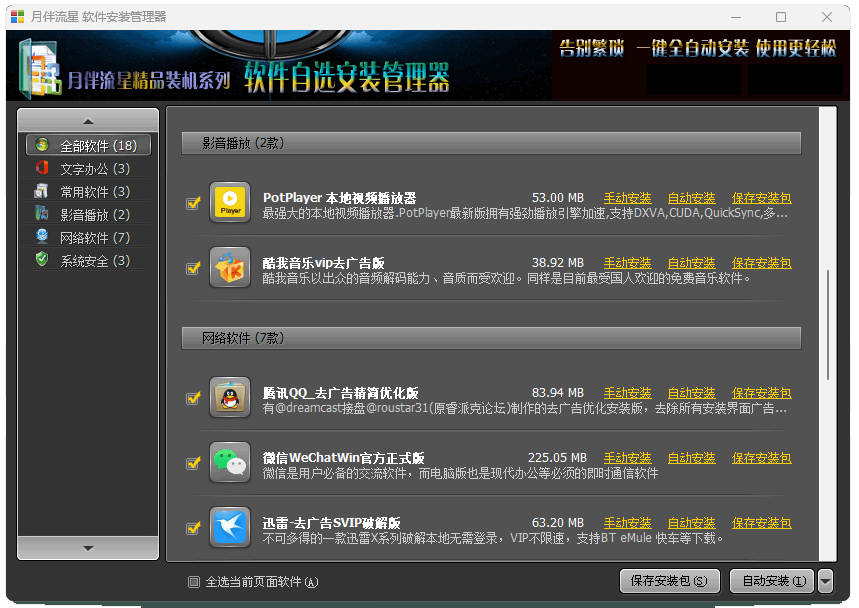Image resolution: width=859 pixels, height=608 pixels.
Task: Click the bottom 自动安装 (I) button
Action: pos(773,581)
